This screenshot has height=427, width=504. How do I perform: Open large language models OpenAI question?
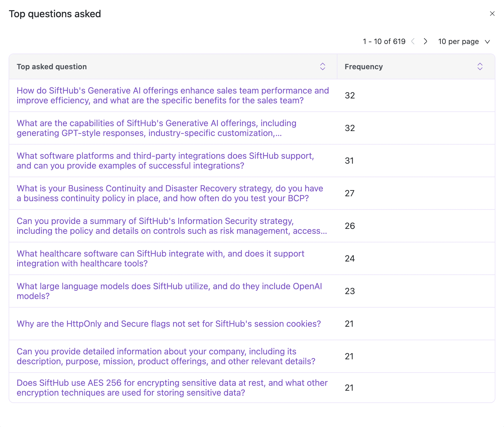coord(169,291)
